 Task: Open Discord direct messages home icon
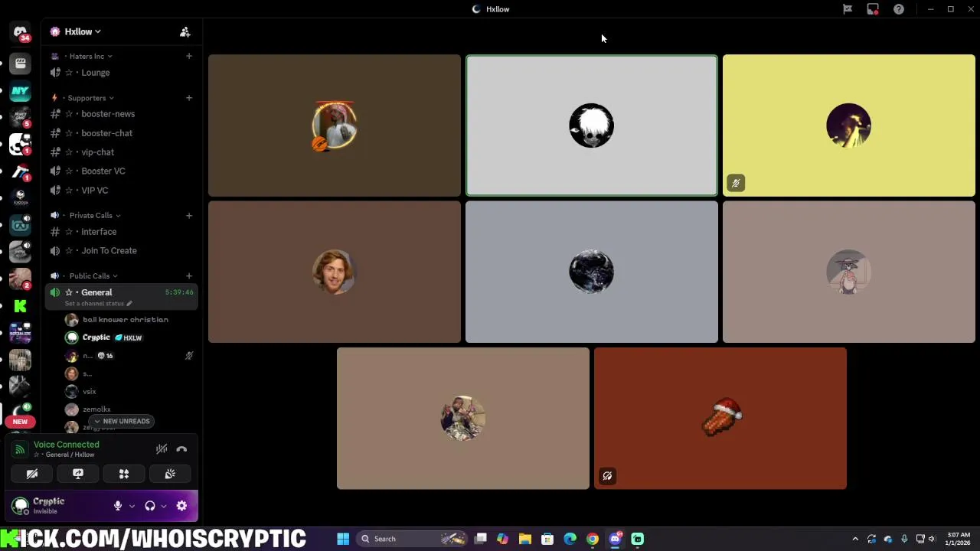21,33
